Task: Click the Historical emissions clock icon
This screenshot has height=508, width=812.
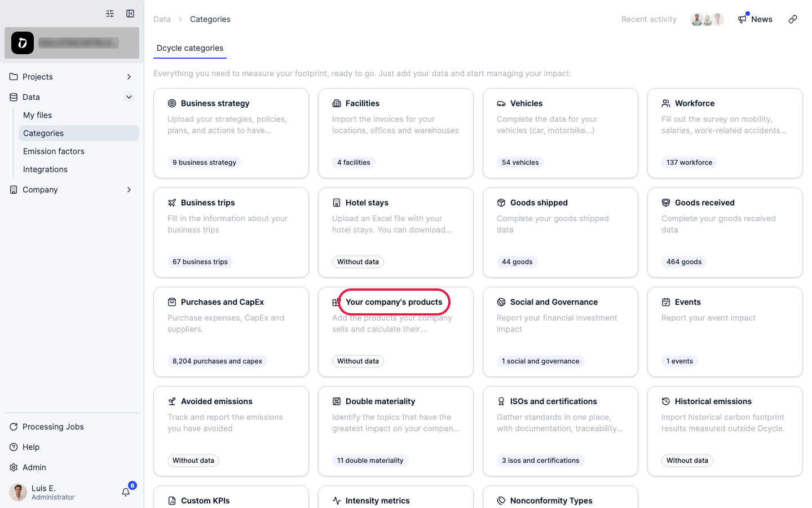Action: 666,401
